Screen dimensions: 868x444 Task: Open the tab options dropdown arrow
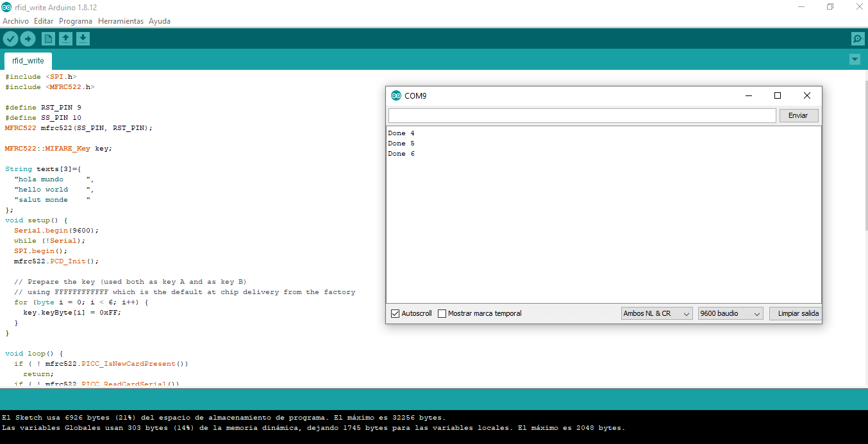click(x=855, y=60)
